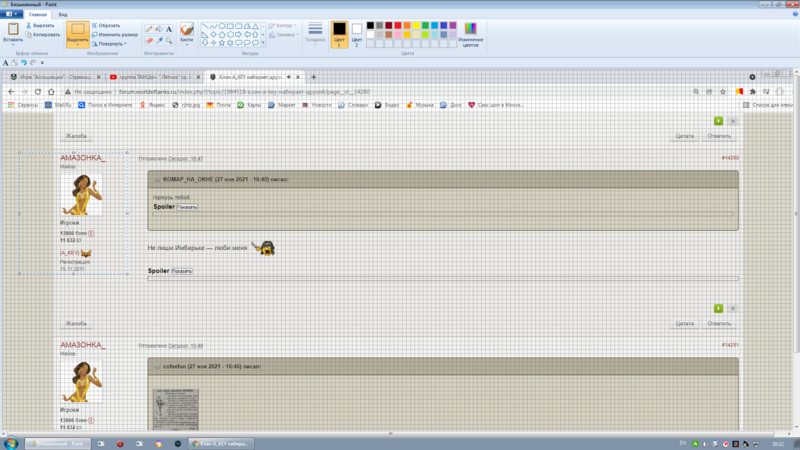Viewport: 800px width, 450px height.
Task: Select the Pencil tool in Paint
Action: click(149, 29)
